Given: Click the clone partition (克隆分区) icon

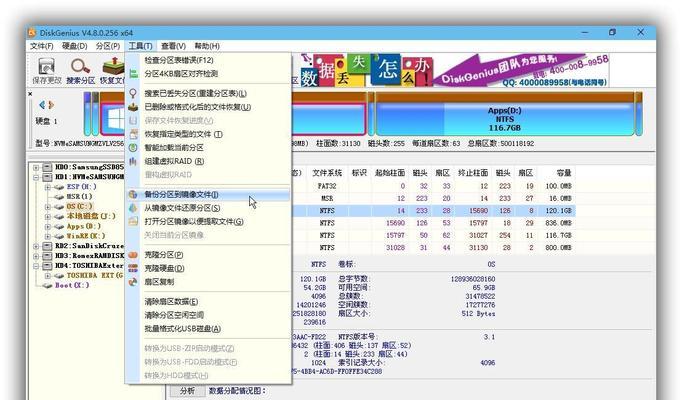Looking at the screenshot, I should [x=133, y=255].
